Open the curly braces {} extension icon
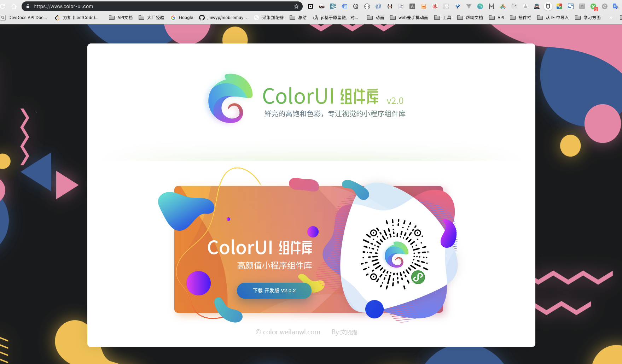The height and width of the screenshot is (364, 622). (390, 6)
